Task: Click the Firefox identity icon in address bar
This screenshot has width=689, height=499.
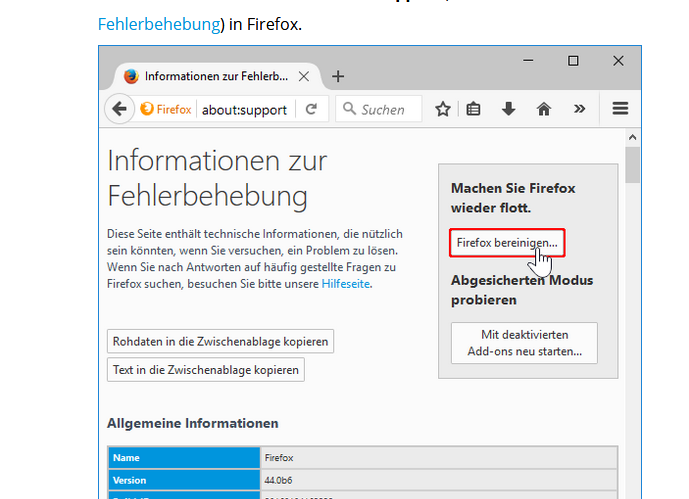Action: 166,109
